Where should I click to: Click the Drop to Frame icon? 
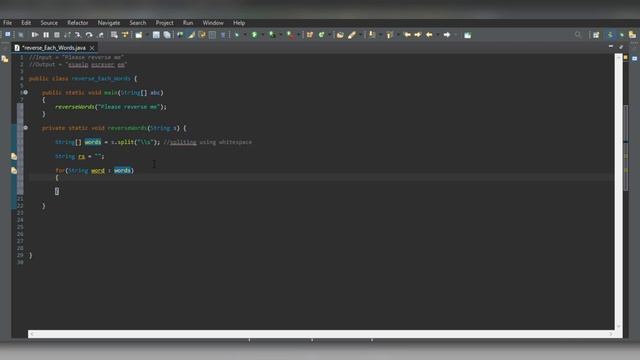[x=114, y=35]
